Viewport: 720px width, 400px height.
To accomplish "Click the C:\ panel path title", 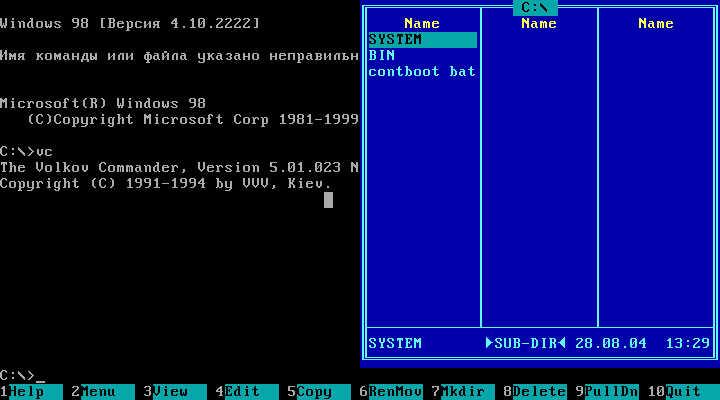I will point(535,8).
